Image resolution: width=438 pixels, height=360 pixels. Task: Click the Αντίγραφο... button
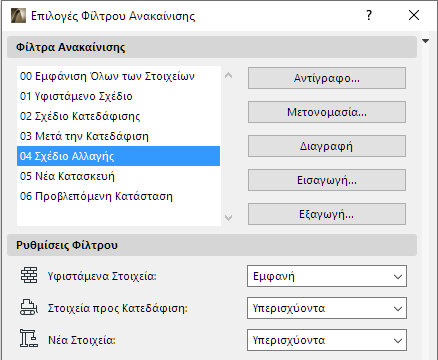(327, 78)
